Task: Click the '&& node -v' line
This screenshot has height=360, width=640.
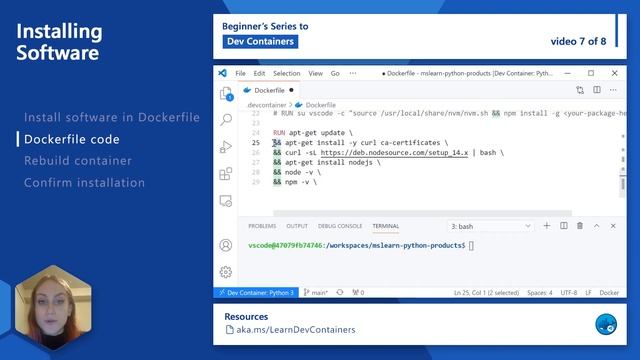Action: coord(297,172)
